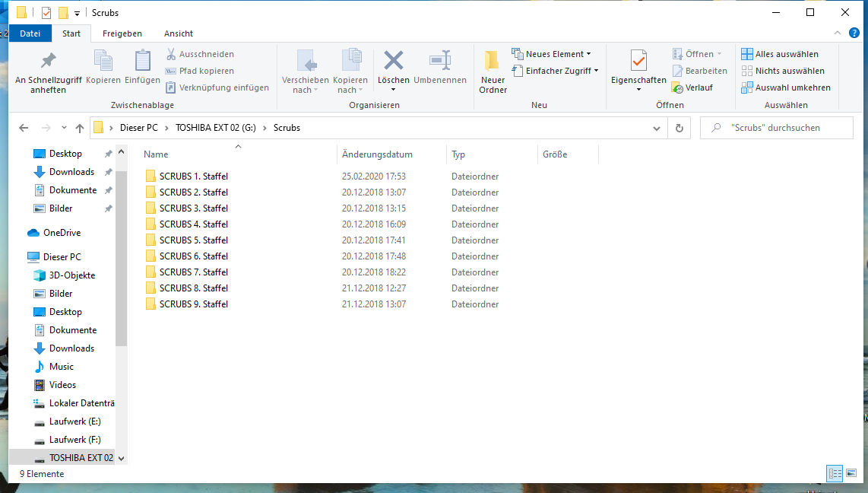Go up one folder level
Image resolution: width=868 pixels, height=493 pixels.
[80, 128]
